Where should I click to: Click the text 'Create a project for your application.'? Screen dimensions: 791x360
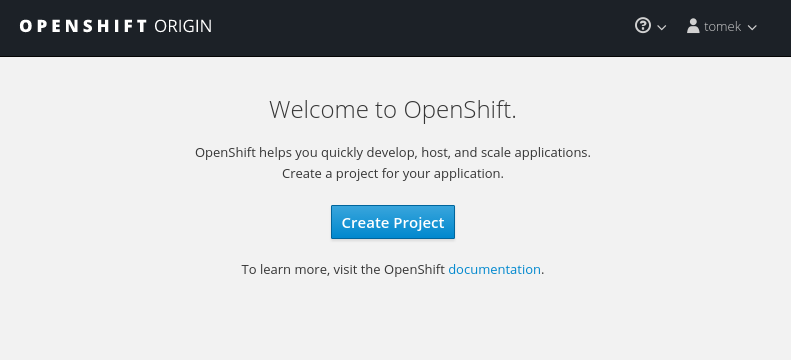pos(393,173)
